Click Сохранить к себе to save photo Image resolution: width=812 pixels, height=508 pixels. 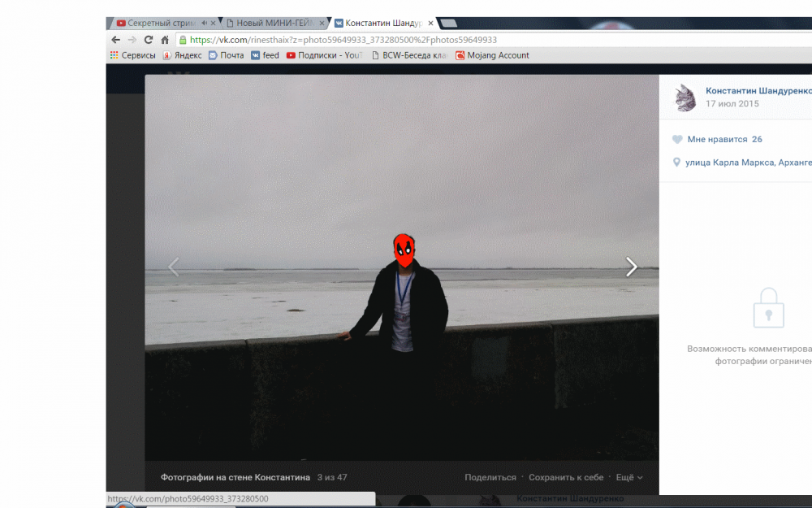(x=566, y=477)
